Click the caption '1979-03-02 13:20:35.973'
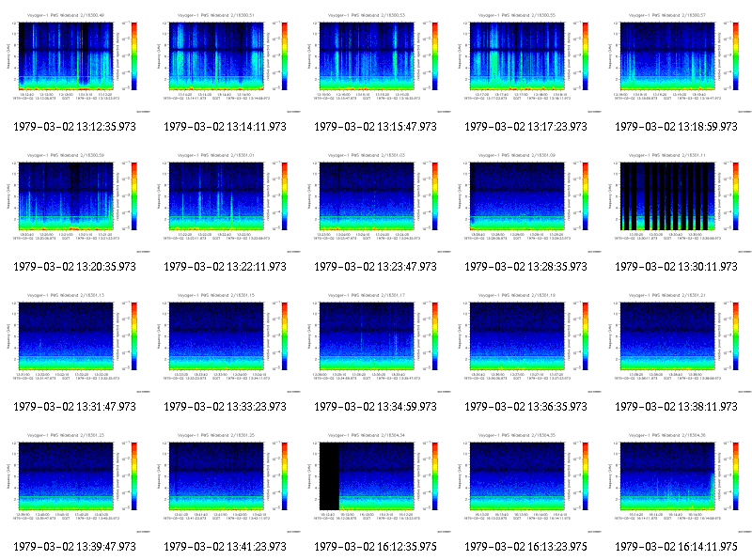The image size is (752, 560). 75,267
